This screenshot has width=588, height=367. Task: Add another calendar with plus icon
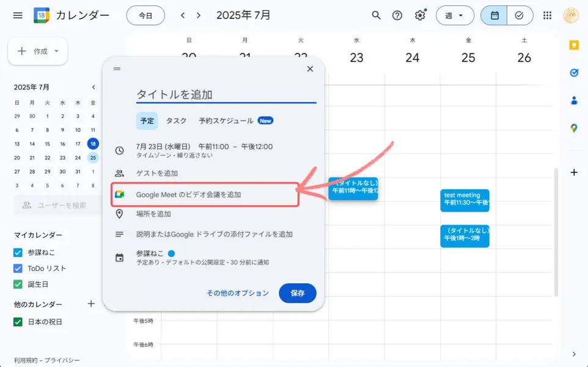pyautogui.click(x=91, y=303)
